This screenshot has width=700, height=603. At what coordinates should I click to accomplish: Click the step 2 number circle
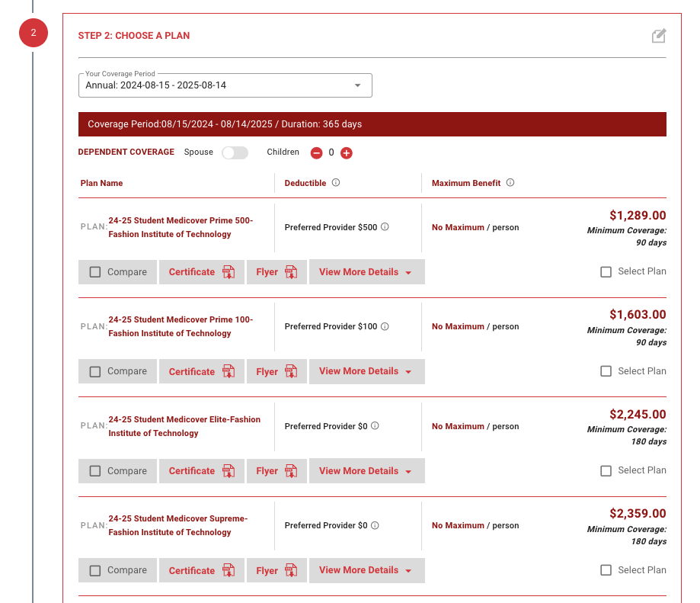(34, 33)
